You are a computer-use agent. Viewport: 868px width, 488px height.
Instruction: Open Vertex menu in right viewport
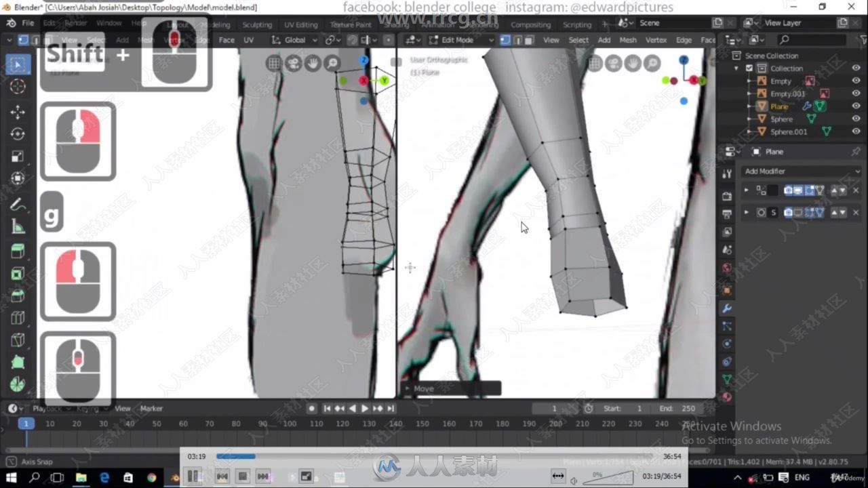pos(656,40)
